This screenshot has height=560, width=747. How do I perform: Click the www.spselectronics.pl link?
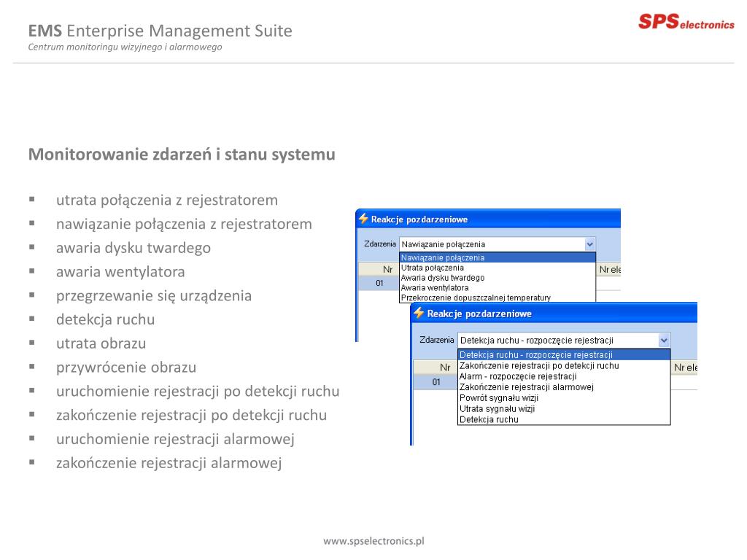tap(373, 541)
